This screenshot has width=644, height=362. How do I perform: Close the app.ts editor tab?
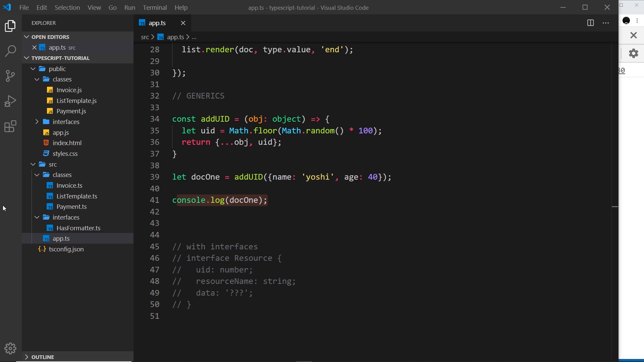[x=183, y=23]
